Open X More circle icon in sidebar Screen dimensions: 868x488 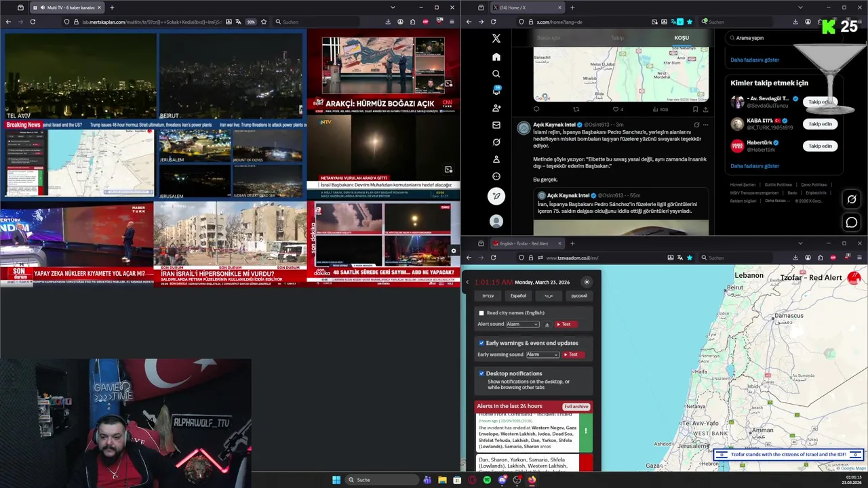(x=496, y=176)
